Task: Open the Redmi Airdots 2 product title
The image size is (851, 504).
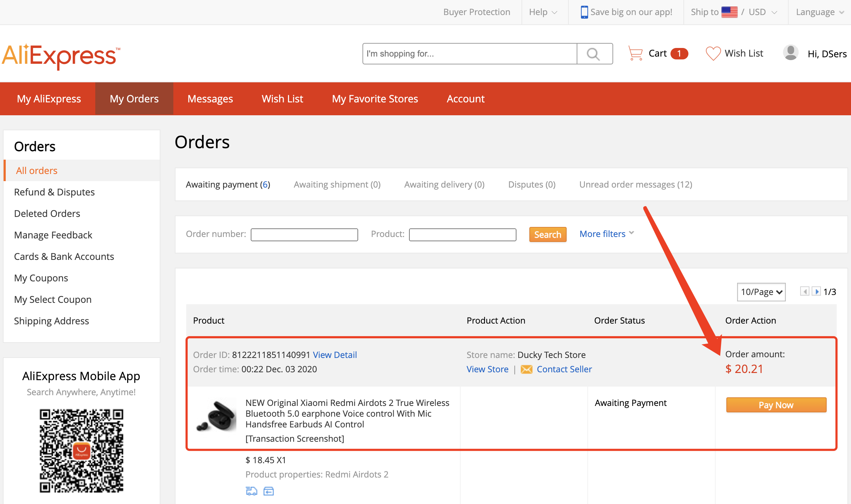Action: (347, 413)
